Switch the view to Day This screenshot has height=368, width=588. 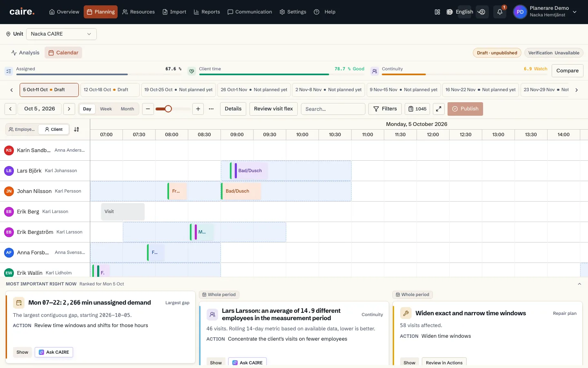point(87,109)
